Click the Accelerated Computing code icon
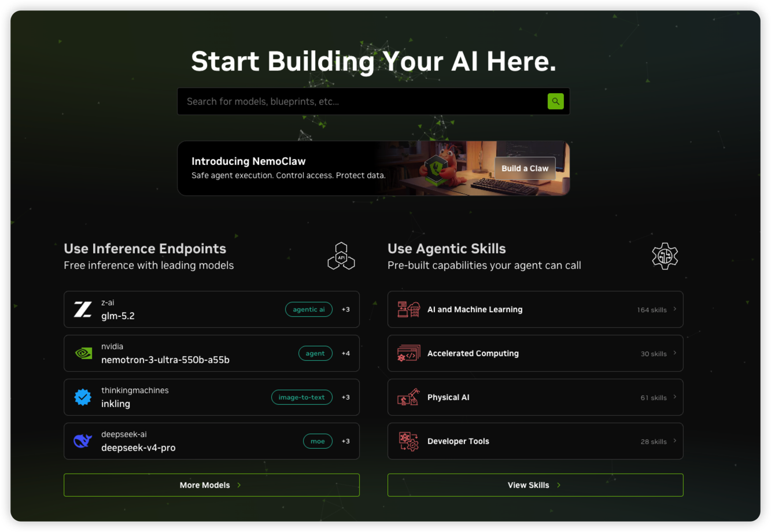771x532 pixels. point(408,353)
